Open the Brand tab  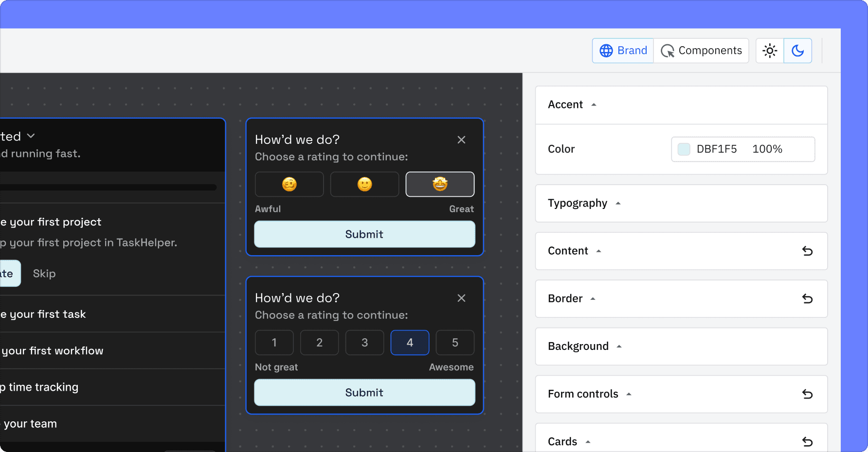[x=623, y=51]
